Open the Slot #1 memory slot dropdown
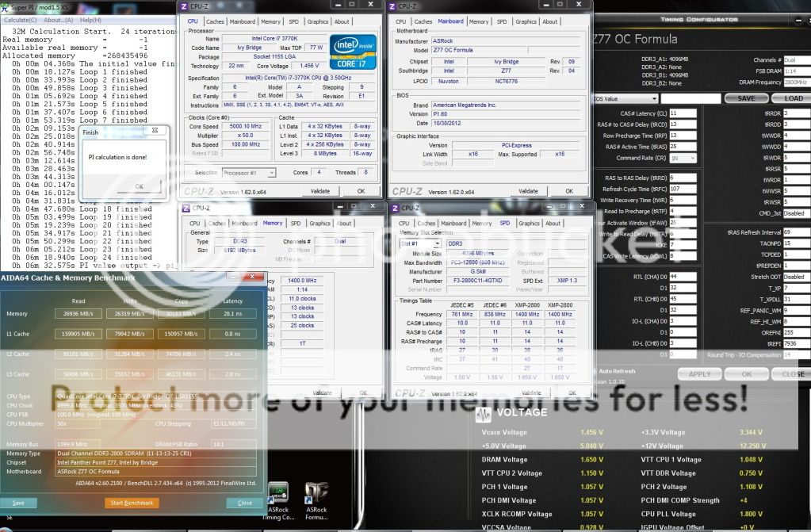 (421, 243)
